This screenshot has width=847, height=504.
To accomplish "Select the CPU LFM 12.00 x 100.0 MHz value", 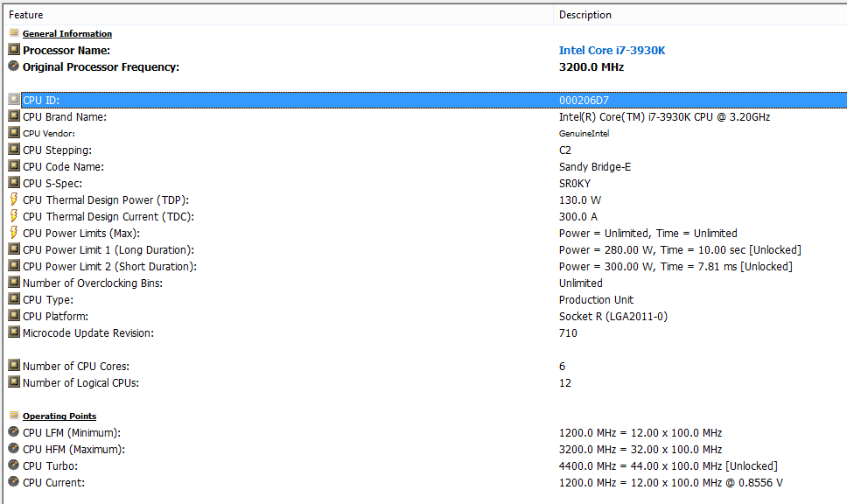I will pyautogui.click(x=640, y=433).
